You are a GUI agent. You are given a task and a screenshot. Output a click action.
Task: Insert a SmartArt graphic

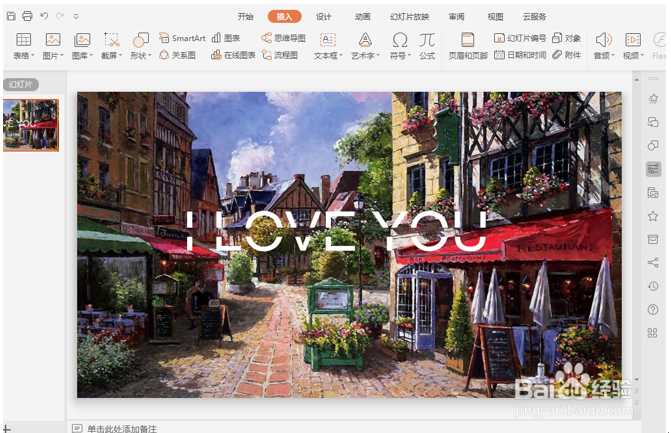tap(182, 38)
